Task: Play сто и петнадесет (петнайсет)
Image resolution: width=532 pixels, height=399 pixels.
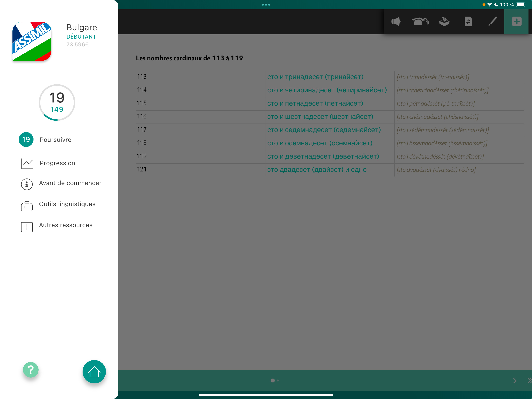Action: point(315,103)
